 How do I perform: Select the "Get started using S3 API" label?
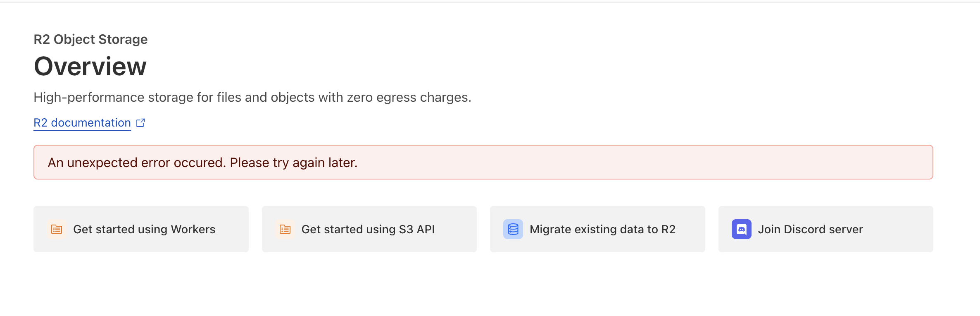368,229
